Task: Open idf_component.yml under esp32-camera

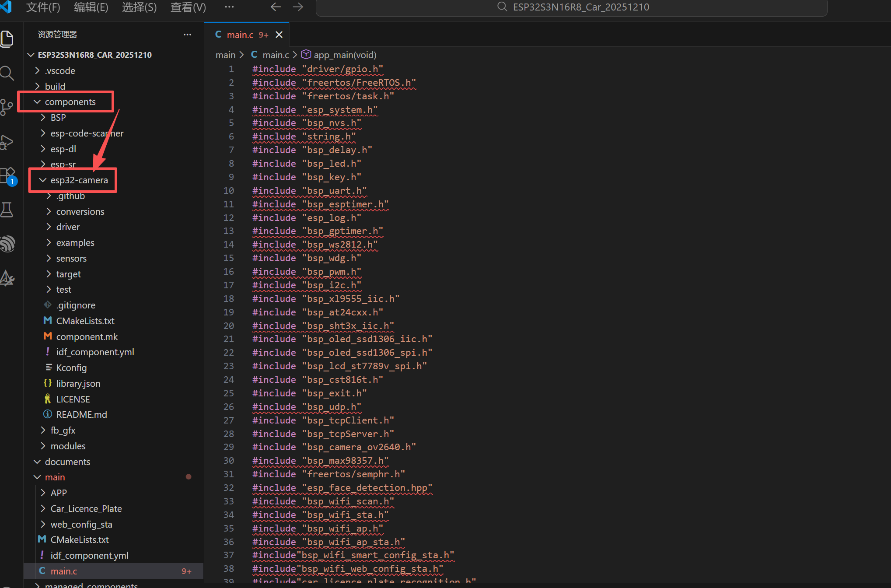Action: pos(95,352)
